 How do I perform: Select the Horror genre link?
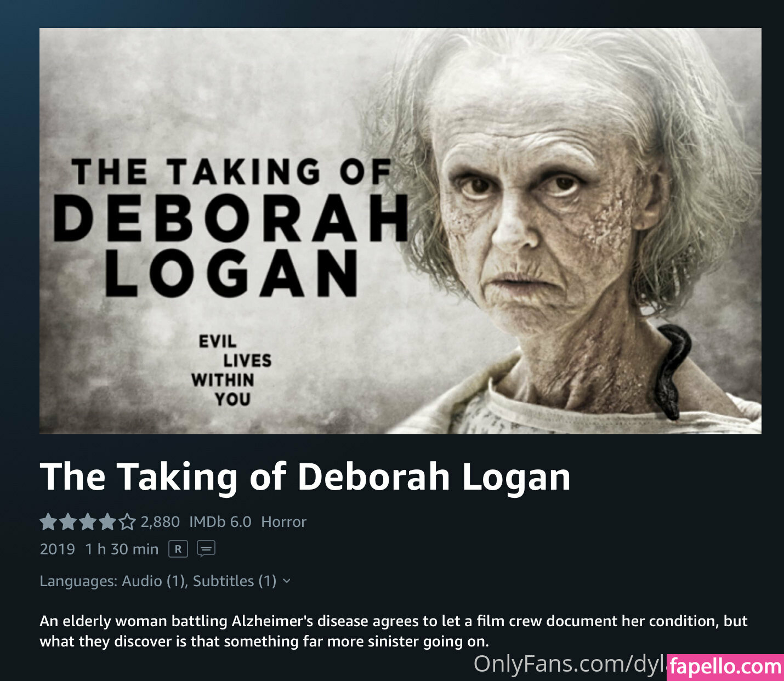283,522
